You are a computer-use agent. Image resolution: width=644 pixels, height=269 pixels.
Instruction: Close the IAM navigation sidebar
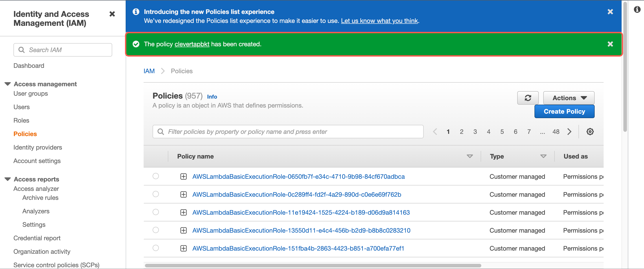[x=112, y=14]
